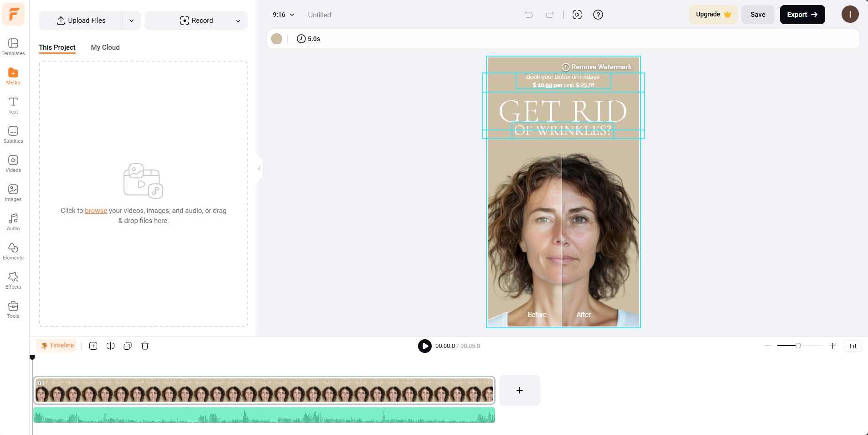The width and height of the screenshot is (868, 435).
Task: Select the GET RID headline text on canvas
Action: pos(563,111)
